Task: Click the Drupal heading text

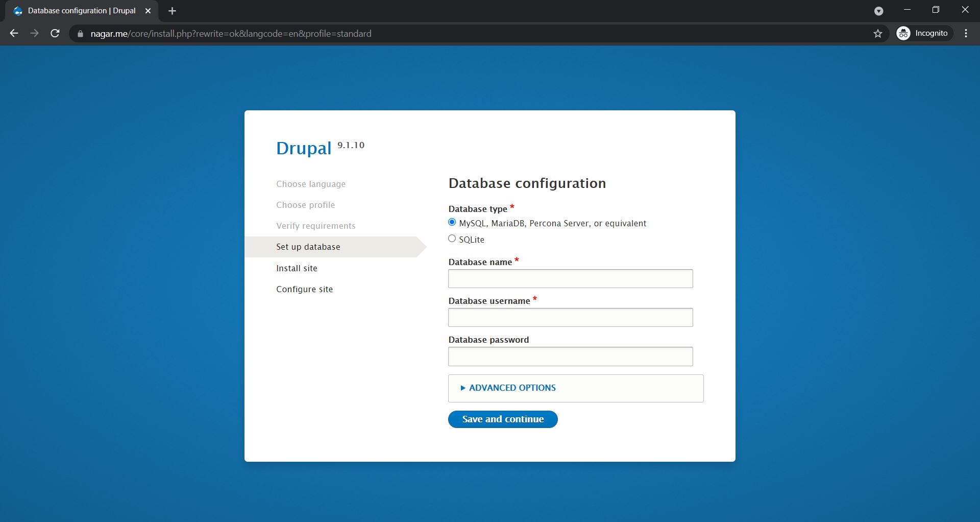Action: click(304, 148)
